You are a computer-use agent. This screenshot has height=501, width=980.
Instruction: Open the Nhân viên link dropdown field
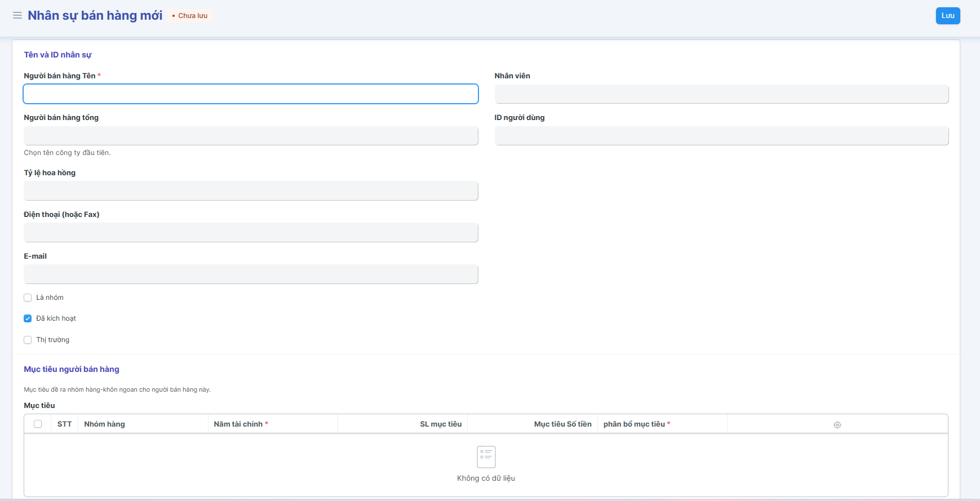[721, 94]
